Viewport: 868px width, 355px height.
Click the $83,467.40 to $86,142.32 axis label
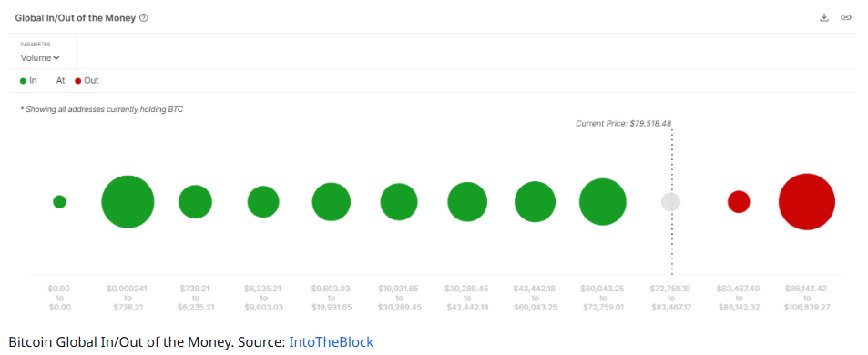pos(739,298)
